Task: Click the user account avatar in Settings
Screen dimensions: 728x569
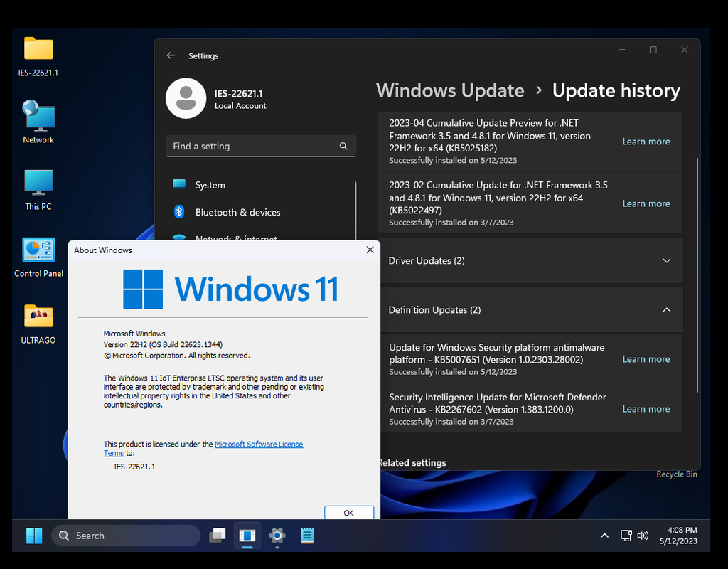Action: click(186, 98)
